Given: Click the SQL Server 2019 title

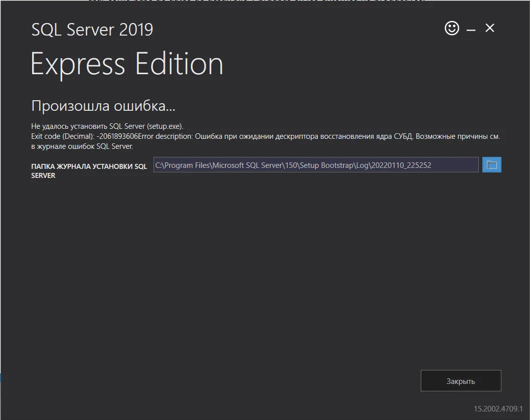Looking at the screenshot, I should (92, 30).
